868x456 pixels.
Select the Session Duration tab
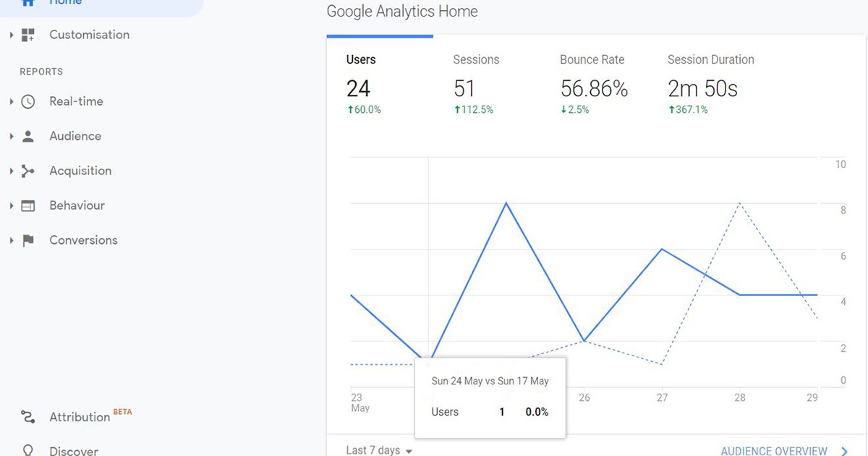pos(710,59)
